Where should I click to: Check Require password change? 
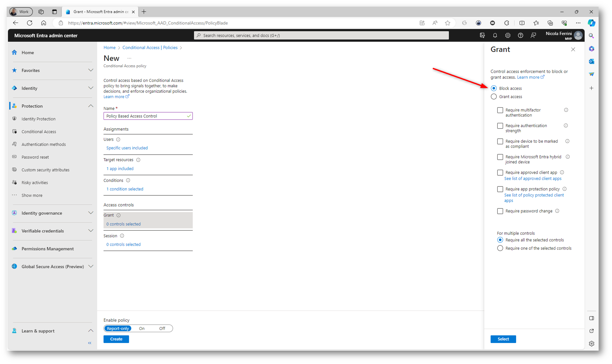click(500, 211)
